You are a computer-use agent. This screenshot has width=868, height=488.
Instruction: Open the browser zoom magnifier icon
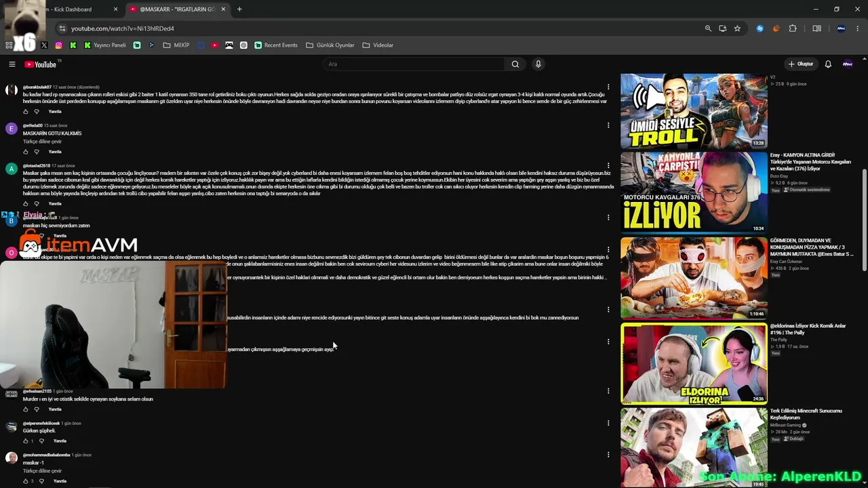(708, 28)
